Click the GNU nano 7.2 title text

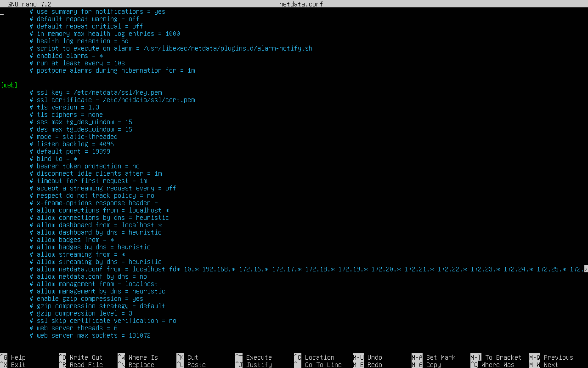[x=29, y=4]
